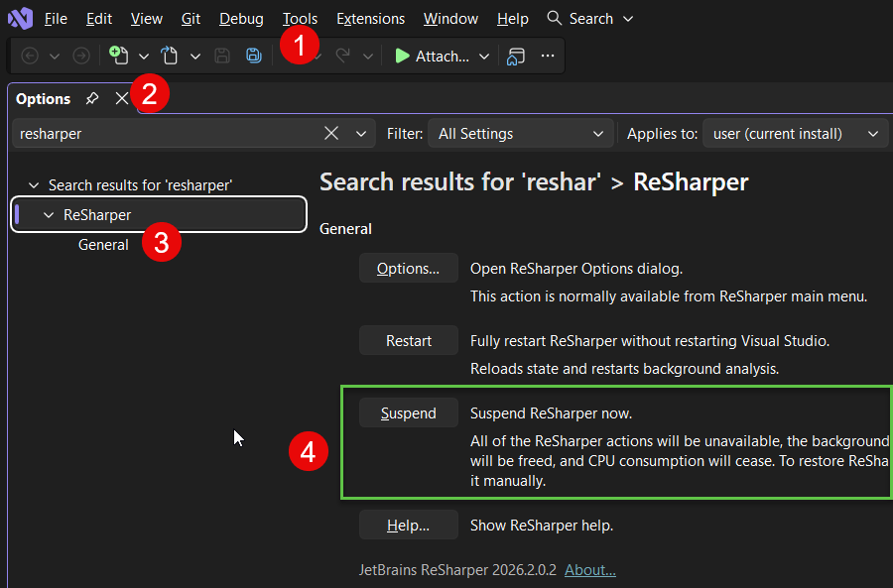893x588 pixels.
Task: Click the ReSharper 'Options...' button
Action: click(x=409, y=268)
